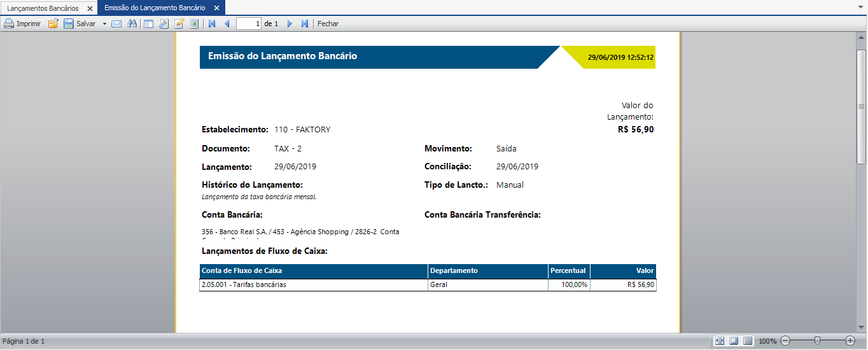868x350 pixels.
Task: Go to next page arrow
Action: (290, 24)
